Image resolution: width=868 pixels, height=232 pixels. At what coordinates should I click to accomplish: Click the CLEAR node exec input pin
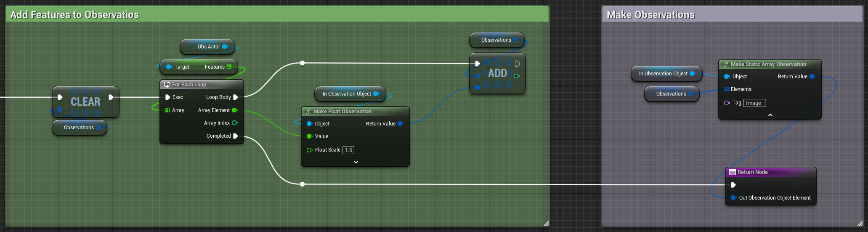pos(60,97)
